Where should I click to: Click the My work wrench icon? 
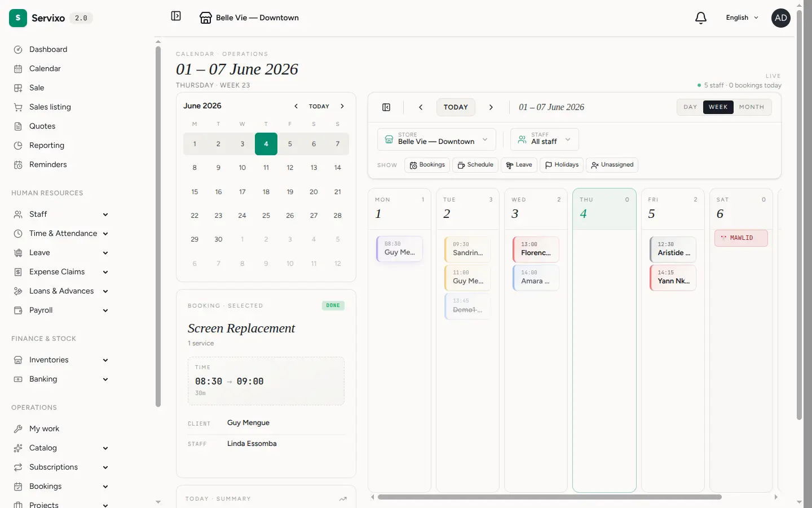click(18, 429)
